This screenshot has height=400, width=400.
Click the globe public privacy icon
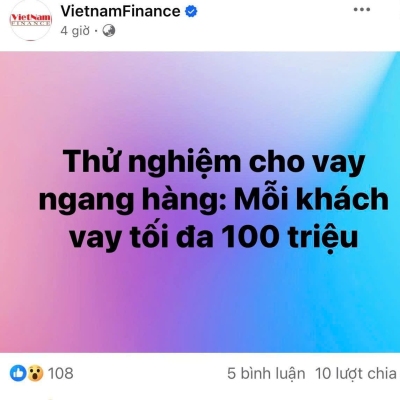point(109,31)
